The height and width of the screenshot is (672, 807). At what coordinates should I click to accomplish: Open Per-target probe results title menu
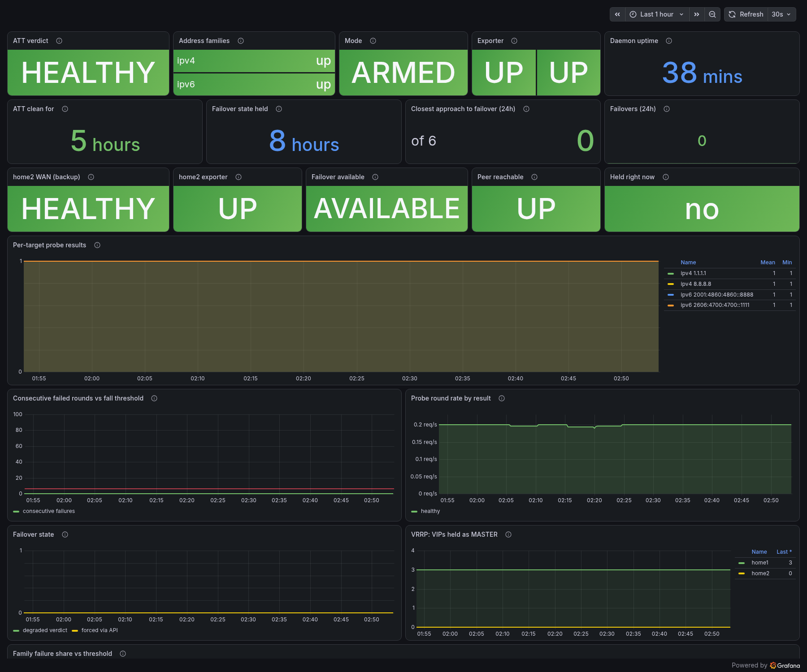(49, 245)
